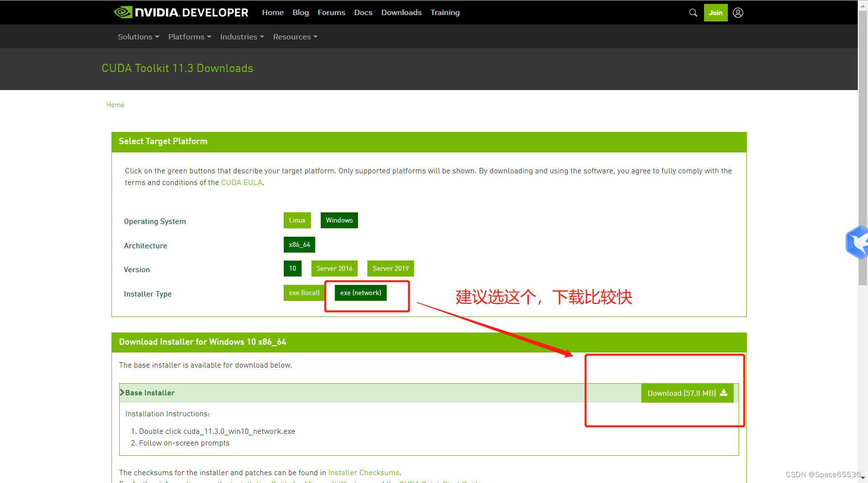Viewport: 868px width, 483px height.
Task: Expand the Platforms dropdown
Action: click(190, 37)
